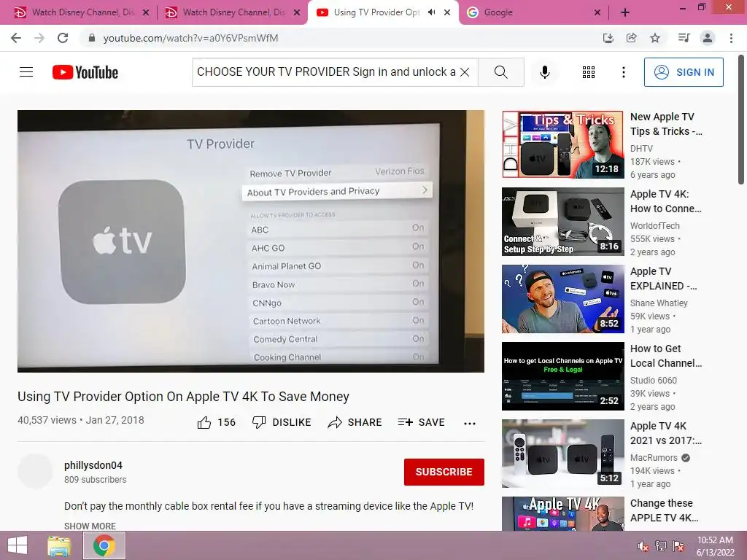Screen dimensions: 747x560
Task: Open the New Apple TV Tips & Tricks title
Action: (x=666, y=124)
